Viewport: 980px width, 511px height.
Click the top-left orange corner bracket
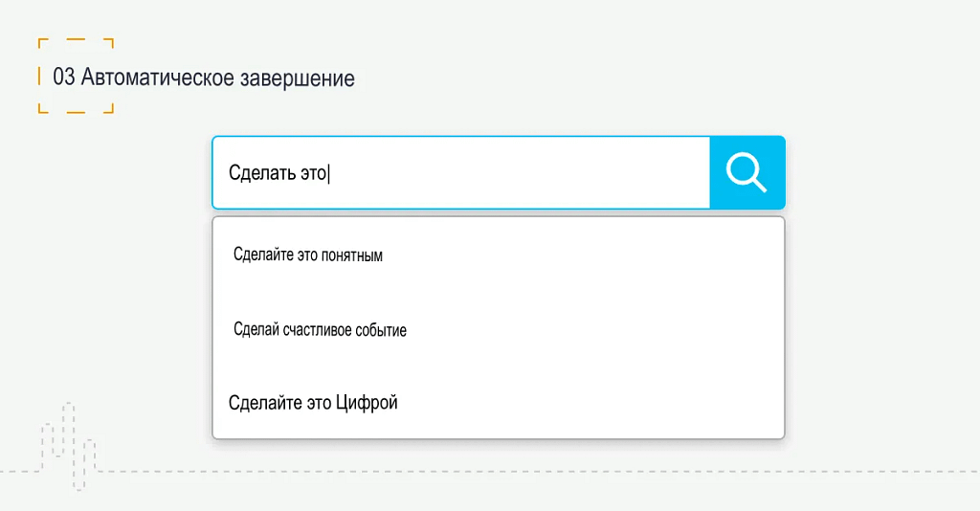(43, 41)
